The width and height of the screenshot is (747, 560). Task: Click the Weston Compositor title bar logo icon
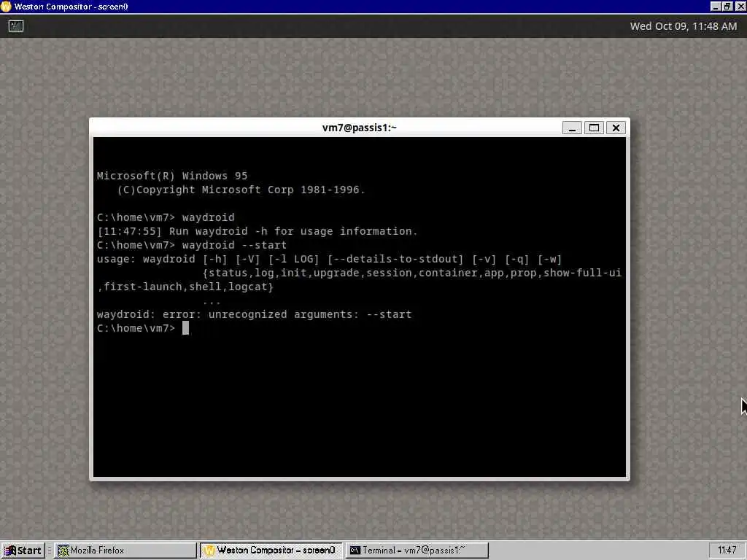click(x=6, y=6)
